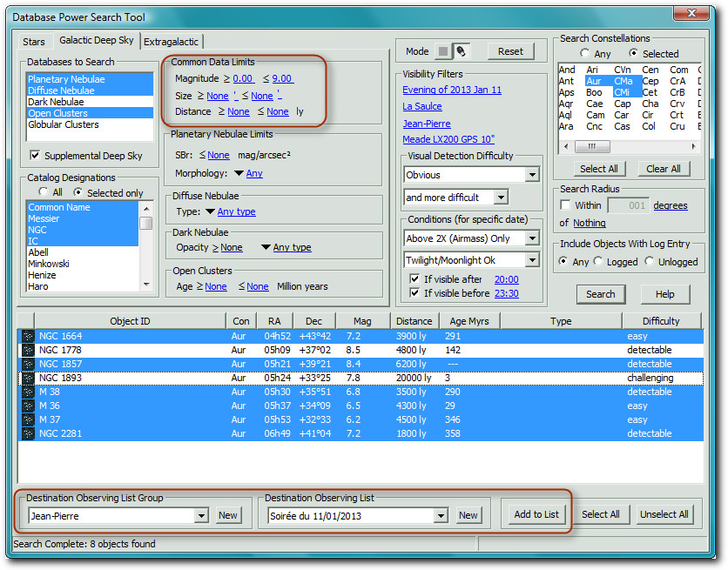This screenshot has height=570, width=728.
Task: Open the Help button
Action: pyautogui.click(x=664, y=294)
